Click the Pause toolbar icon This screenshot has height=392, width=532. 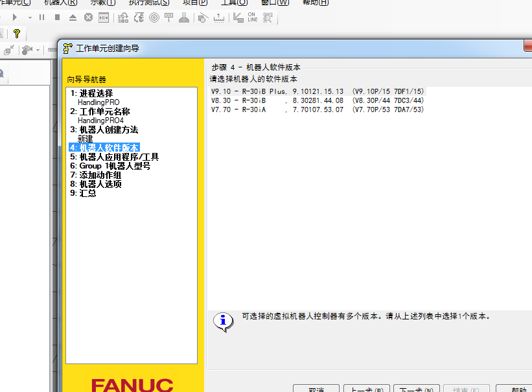[x=41, y=17]
